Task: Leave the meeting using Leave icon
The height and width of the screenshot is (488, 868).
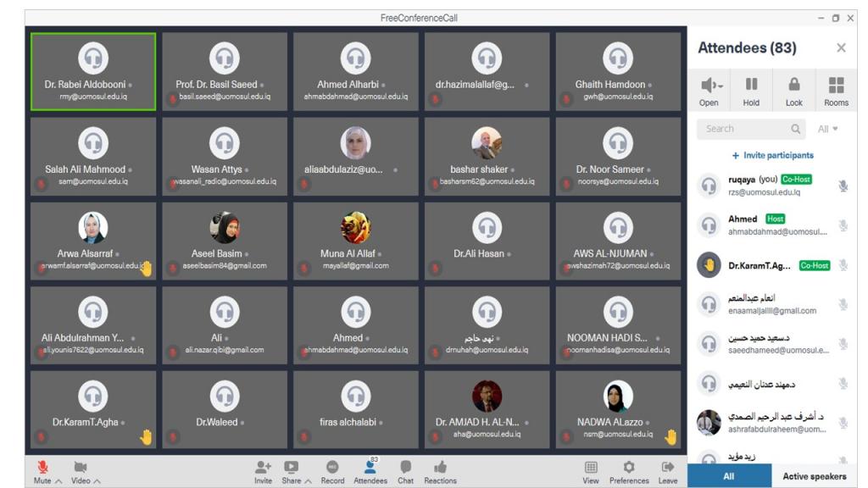Action: click(x=668, y=468)
